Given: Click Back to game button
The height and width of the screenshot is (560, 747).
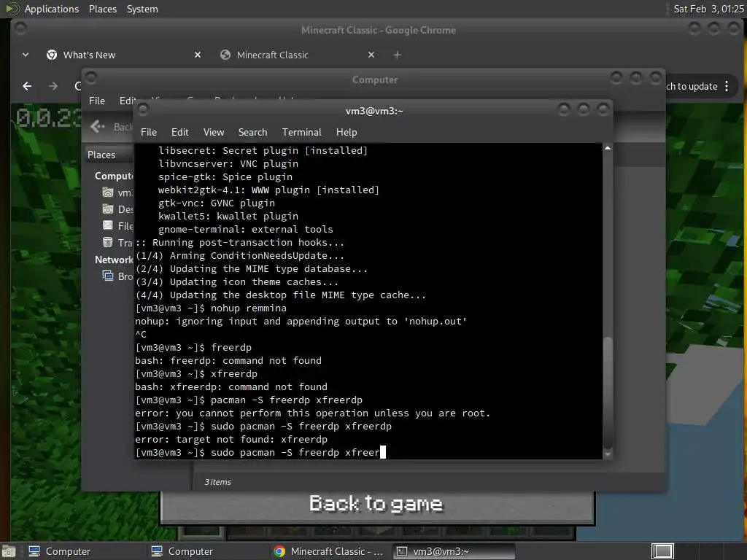Looking at the screenshot, I should tap(377, 505).
